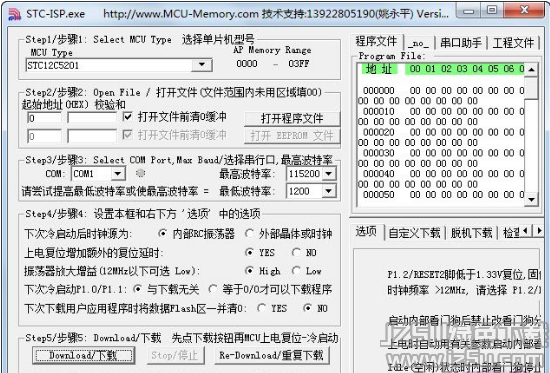550x373 pixels.
Task: Click the program file start address field
Action: 44,118
